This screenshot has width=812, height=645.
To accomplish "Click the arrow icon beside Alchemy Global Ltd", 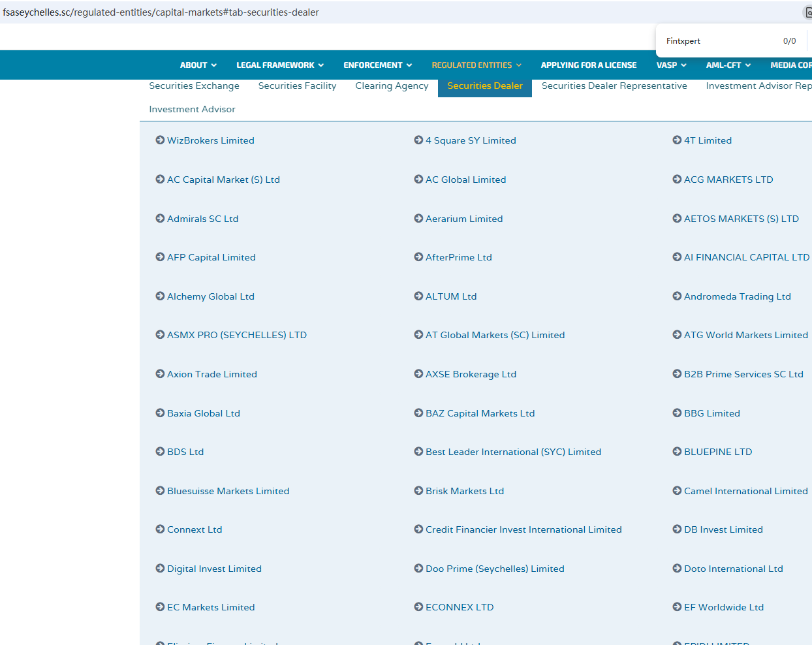I will [160, 296].
